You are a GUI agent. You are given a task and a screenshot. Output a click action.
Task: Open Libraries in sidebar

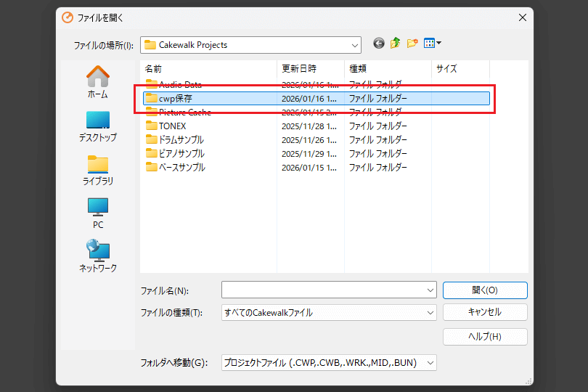(97, 170)
